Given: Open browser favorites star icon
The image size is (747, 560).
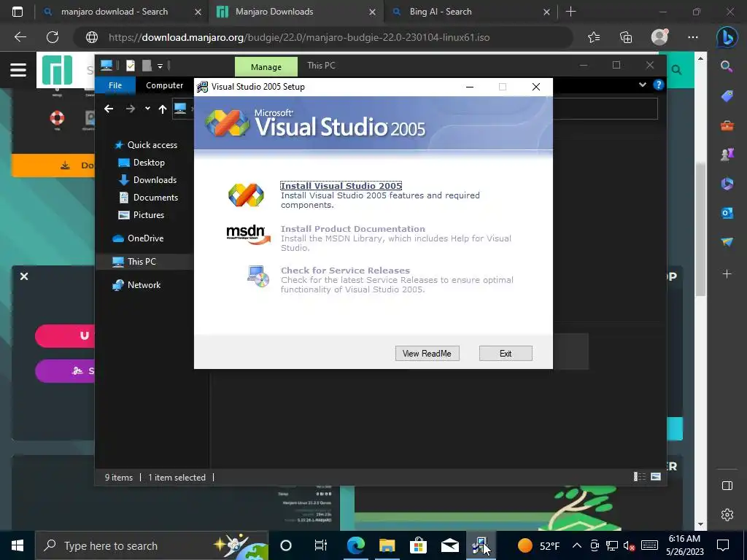Looking at the screenshot, I should point(594,37).
